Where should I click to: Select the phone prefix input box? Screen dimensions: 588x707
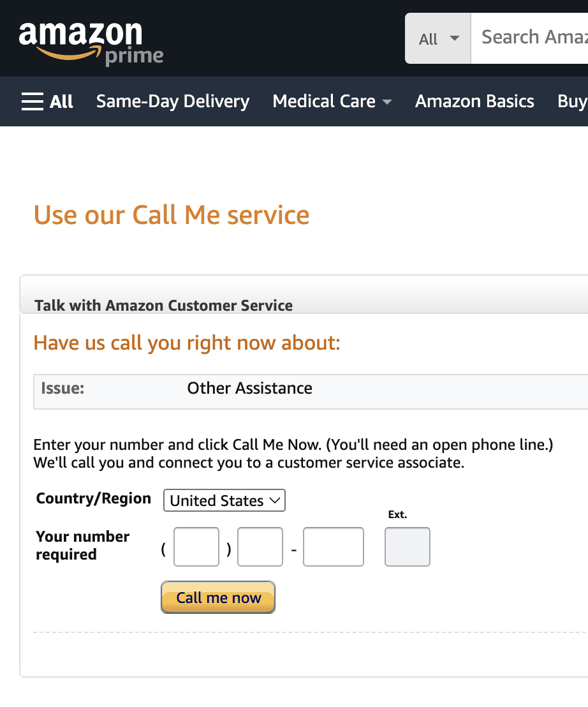pos(260,547)
